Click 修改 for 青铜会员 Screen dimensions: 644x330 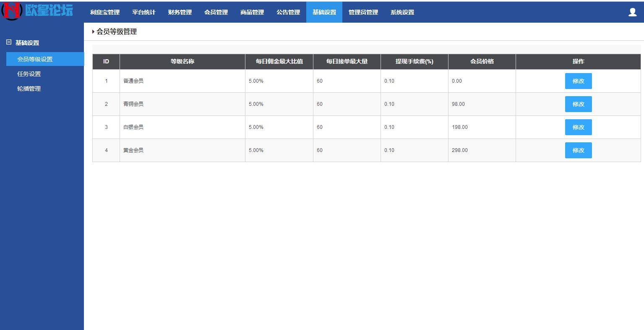578,104
